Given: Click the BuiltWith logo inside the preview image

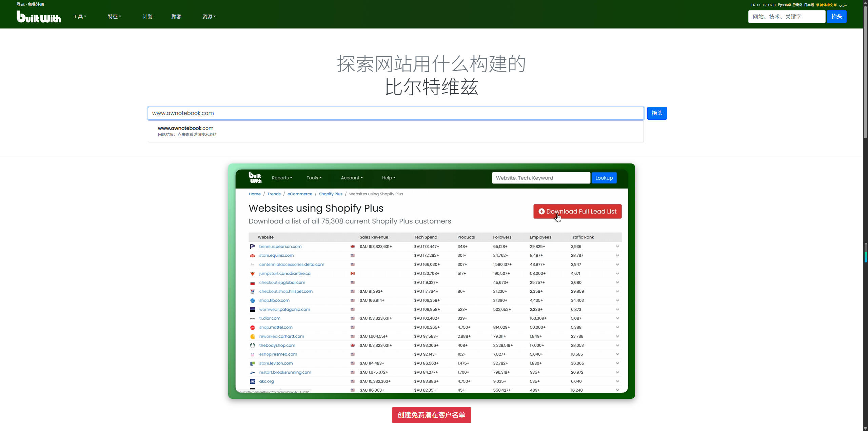Looking at the screenshot, I should [x=255, y=177].
